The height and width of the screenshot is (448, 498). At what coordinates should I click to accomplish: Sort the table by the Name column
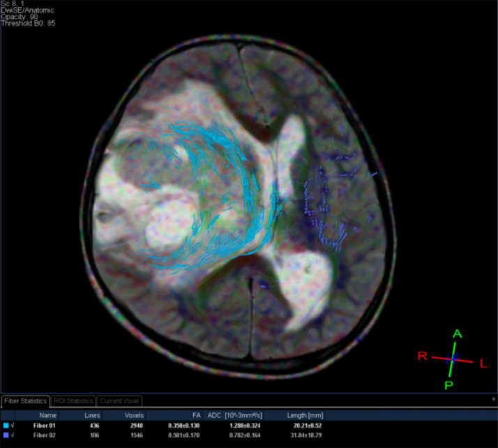click(47, 415)
